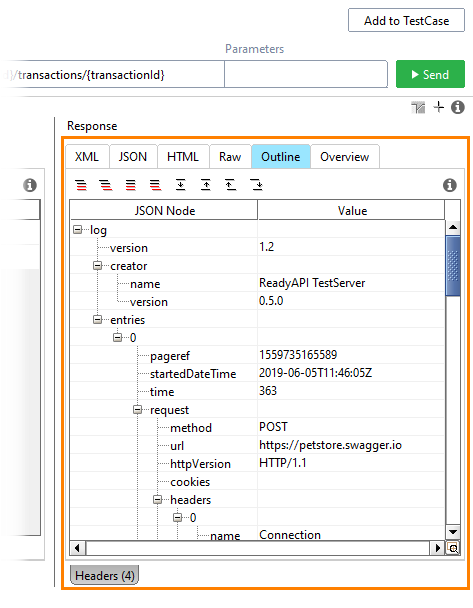Open info icon in the Outline toolbar
473x608 pixels.
click(x=450, y=185)
